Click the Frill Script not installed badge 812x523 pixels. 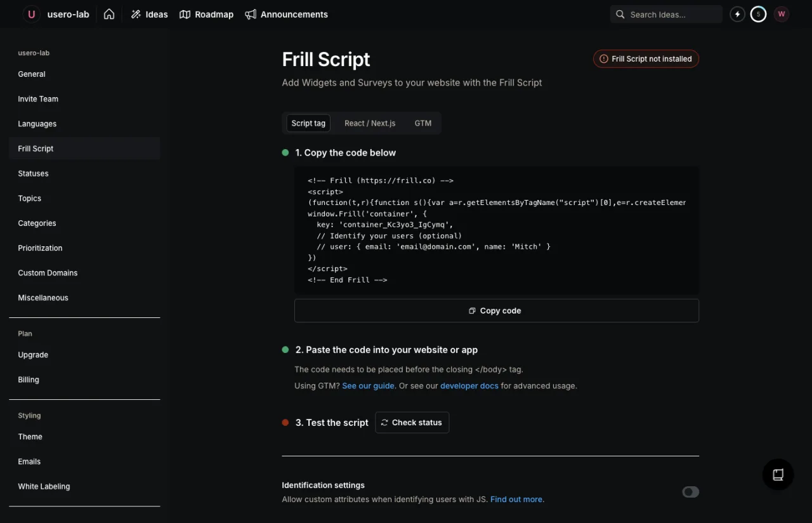(x=646, y=58)
